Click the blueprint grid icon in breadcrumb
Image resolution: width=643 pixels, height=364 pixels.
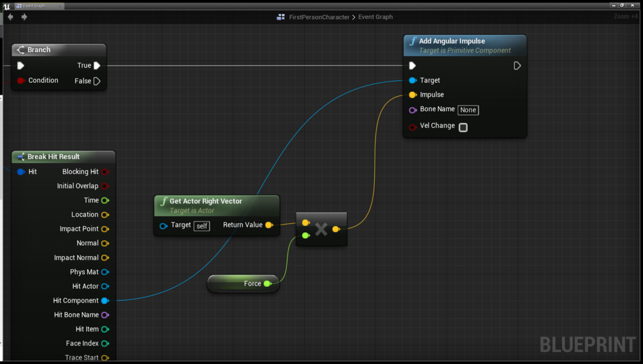click(x=281, y=17)
